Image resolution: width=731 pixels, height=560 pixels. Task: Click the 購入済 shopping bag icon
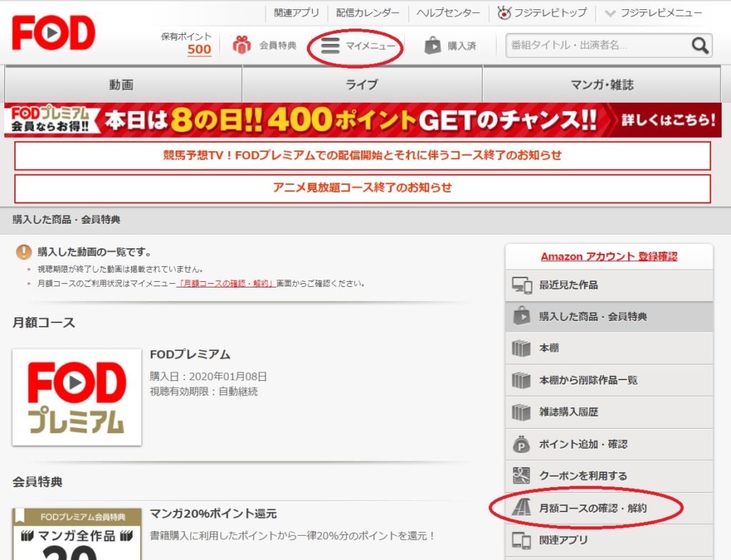(x=432, y=46)
